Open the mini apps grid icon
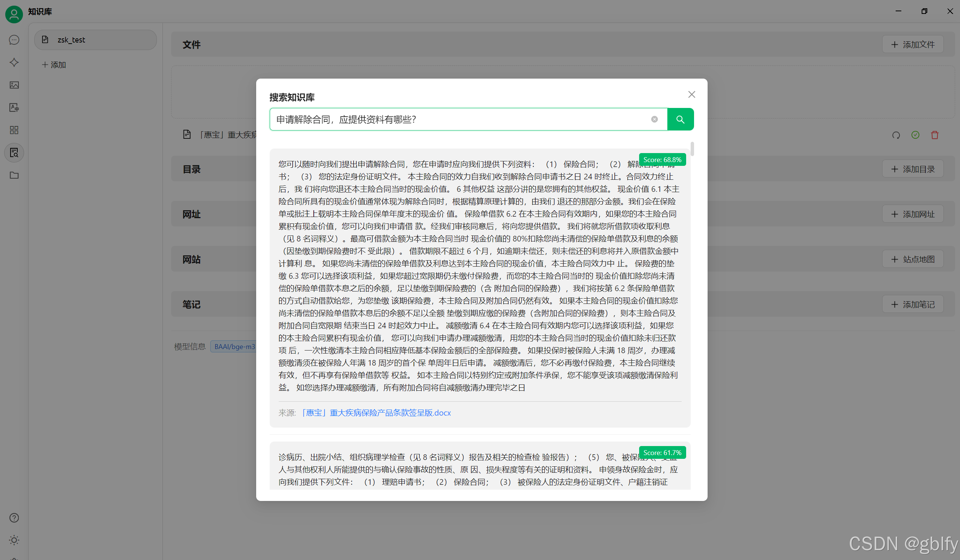Viewport: 960px width, 560px height. pyautogui.click(x=14, y=130)
